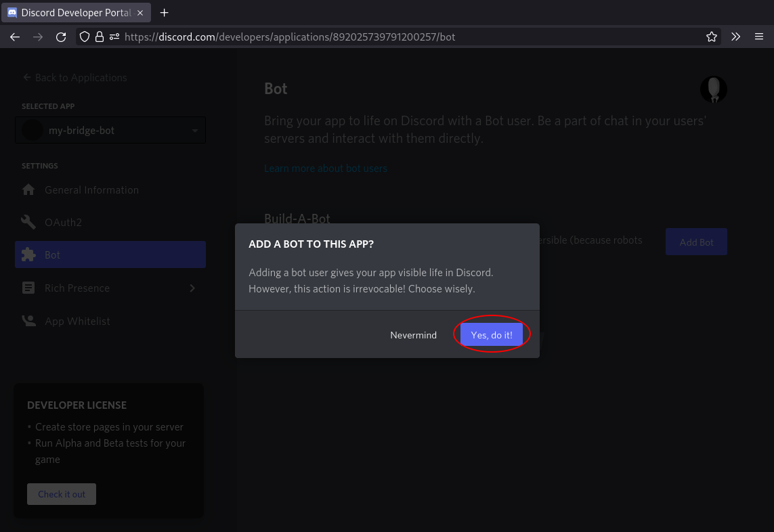Image resolution: width=774 pixels, height=532 pixels.
Task: Click the Add Bot button
Action: point(696,242)
